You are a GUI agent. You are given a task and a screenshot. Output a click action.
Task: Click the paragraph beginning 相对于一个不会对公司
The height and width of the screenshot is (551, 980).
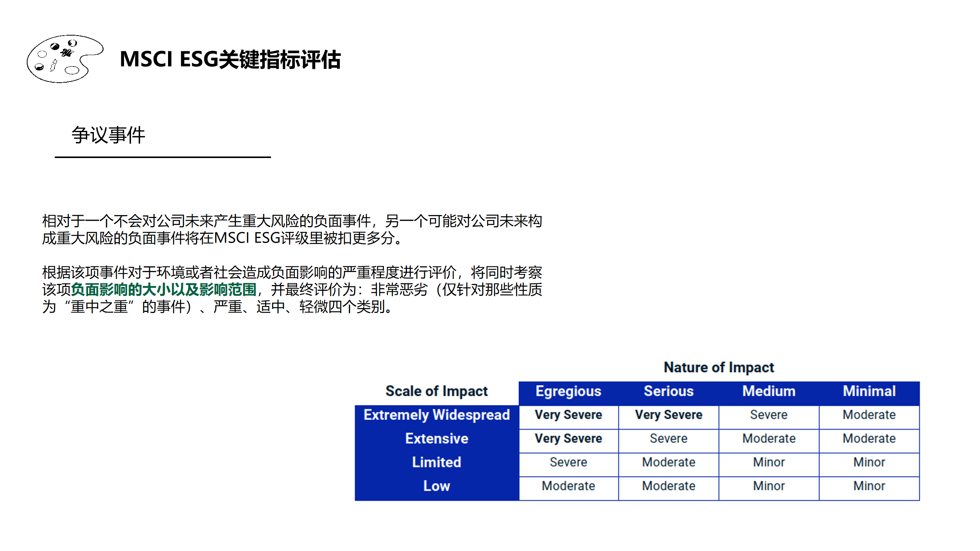[x=292, y=230]
